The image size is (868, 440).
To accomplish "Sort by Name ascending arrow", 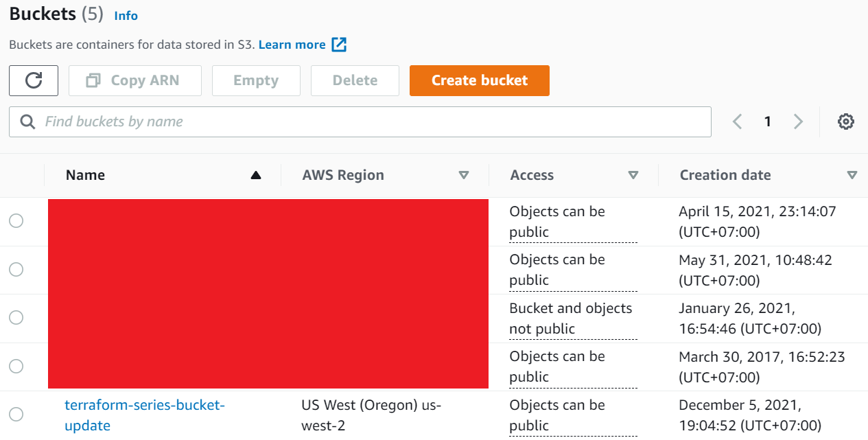I will [256, 175].
